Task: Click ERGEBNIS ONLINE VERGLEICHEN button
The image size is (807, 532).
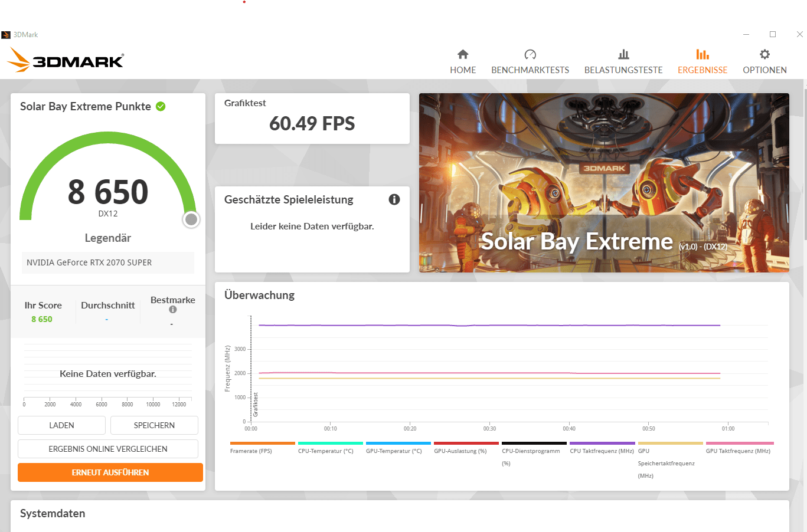Action: pos(108,449)
